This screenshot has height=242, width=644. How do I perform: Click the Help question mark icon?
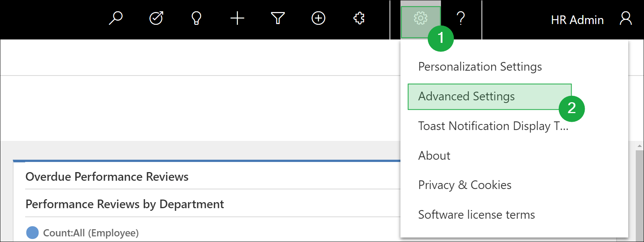461,18
